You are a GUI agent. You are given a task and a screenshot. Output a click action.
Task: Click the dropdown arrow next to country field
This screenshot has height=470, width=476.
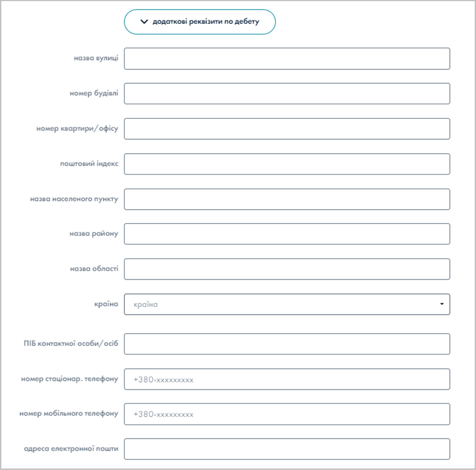(441, 303)
